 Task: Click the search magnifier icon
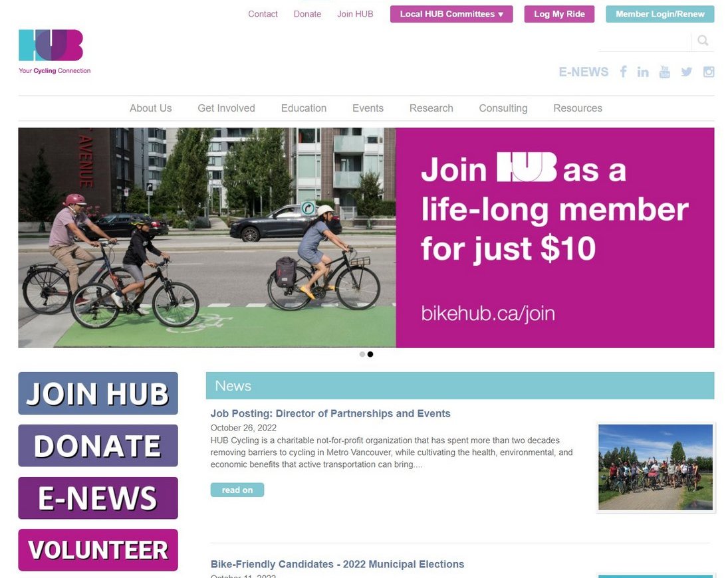point(703,41)
